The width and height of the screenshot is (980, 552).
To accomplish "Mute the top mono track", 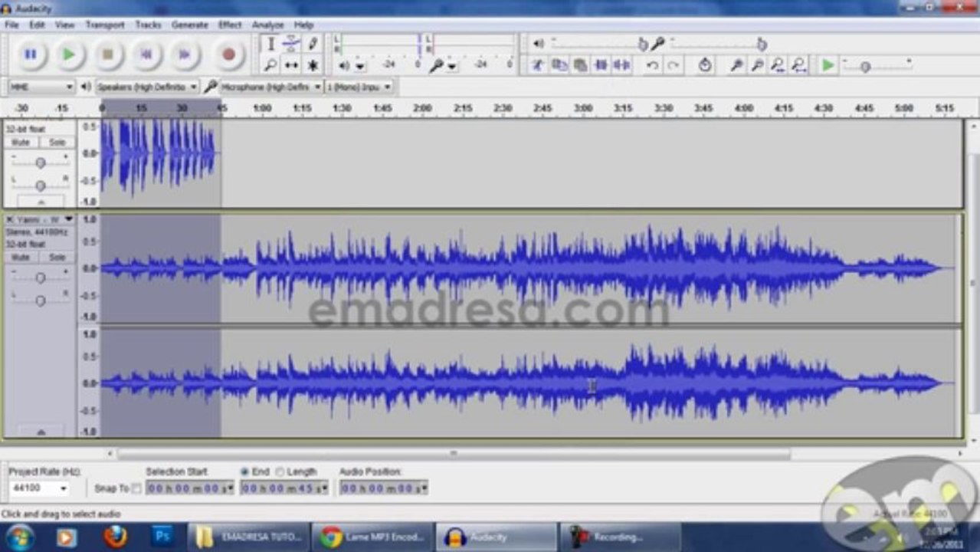I will [21, 143].
